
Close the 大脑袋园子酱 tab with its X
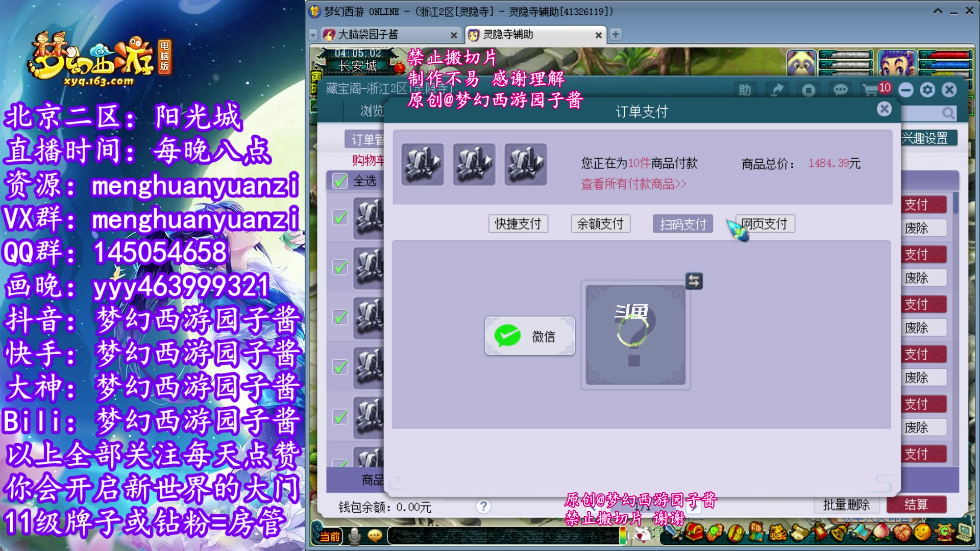[x=453, y=35]
